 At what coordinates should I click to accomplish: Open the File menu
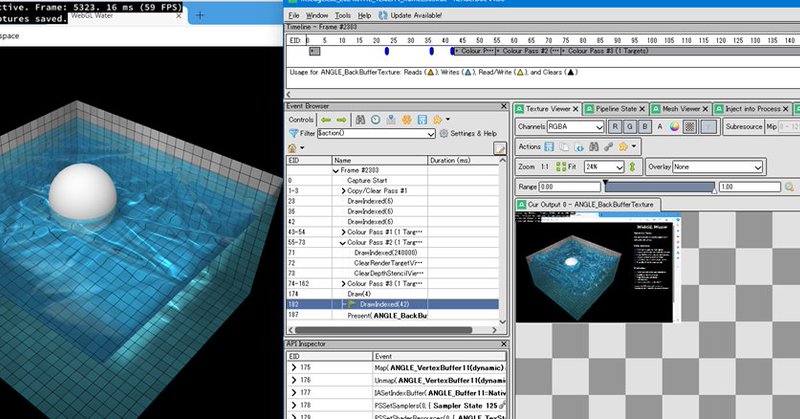pos(294,15)
